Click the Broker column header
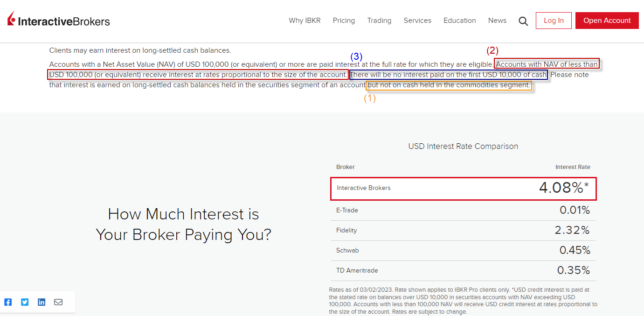Screen dimensions: 644x316 coord(346,167)
